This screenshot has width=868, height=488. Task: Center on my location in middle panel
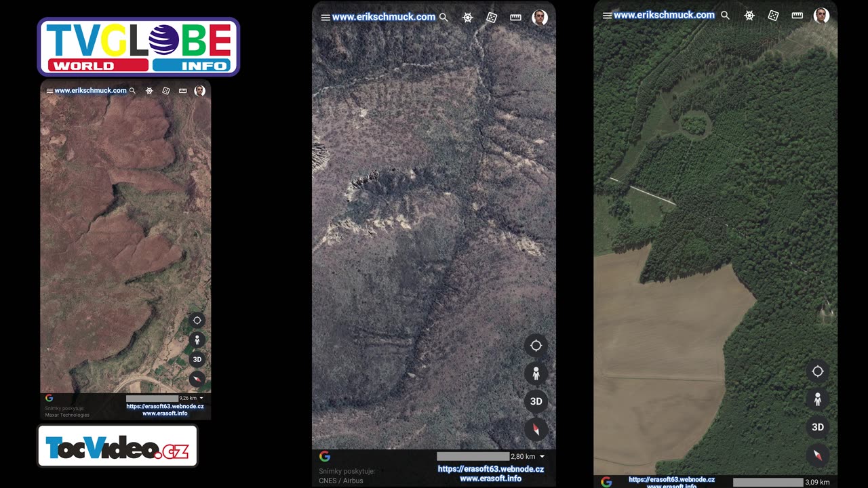point(536,346)
